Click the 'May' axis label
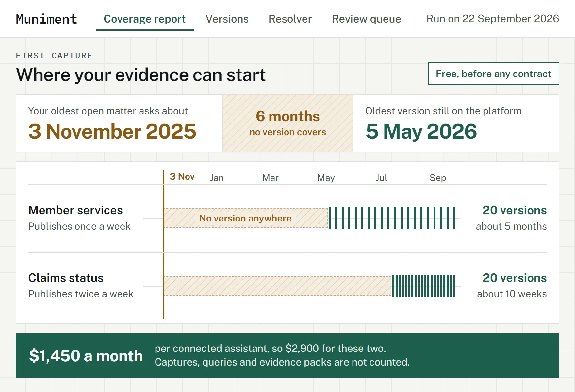This screenshot has height=392, width=575. [x=326, y=178]
